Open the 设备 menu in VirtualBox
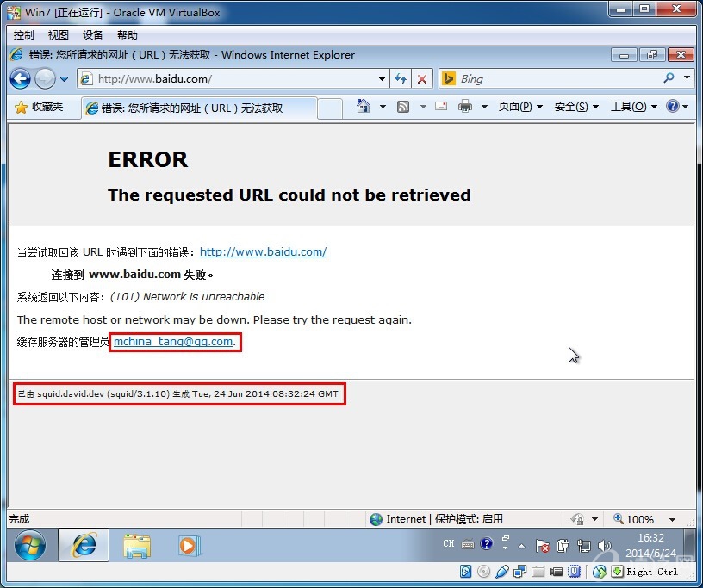Screen dimensions: 703x588 tap(93, 35)
